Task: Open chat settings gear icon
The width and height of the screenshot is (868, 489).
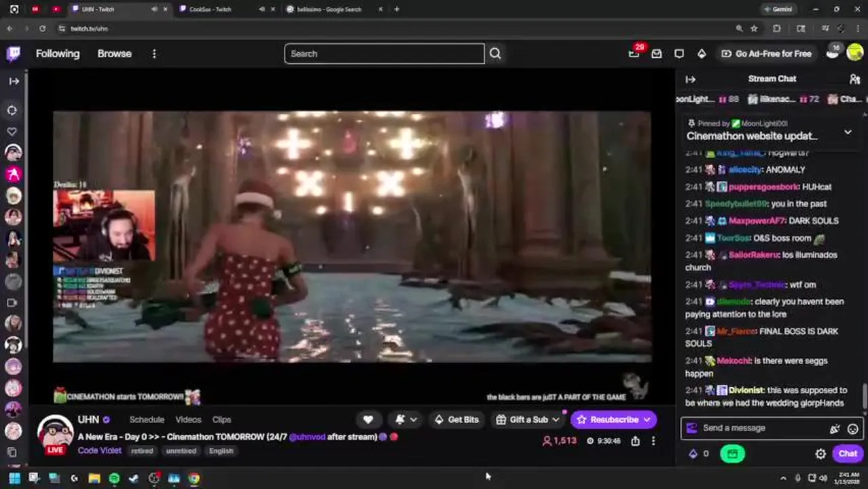Action: click(820, 454)
